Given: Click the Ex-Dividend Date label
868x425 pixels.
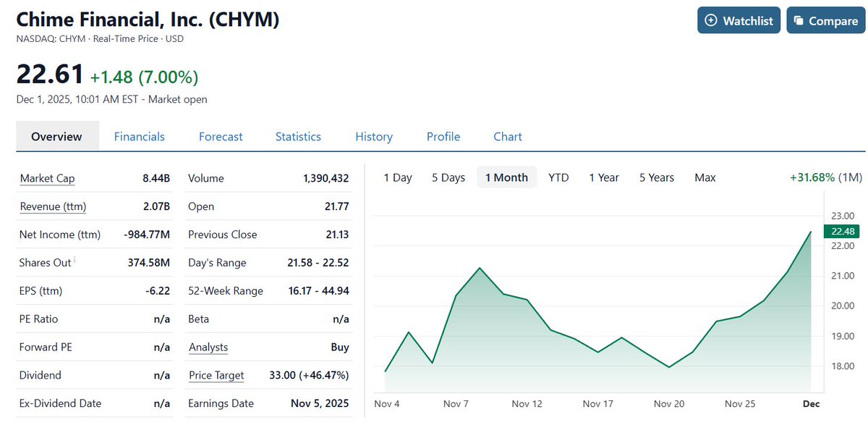Looking at the screenshot, I should [60, 403].
